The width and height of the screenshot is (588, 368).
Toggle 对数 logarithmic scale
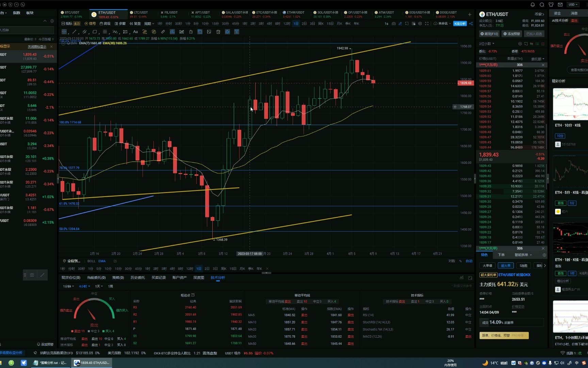(x=452, y=261)
